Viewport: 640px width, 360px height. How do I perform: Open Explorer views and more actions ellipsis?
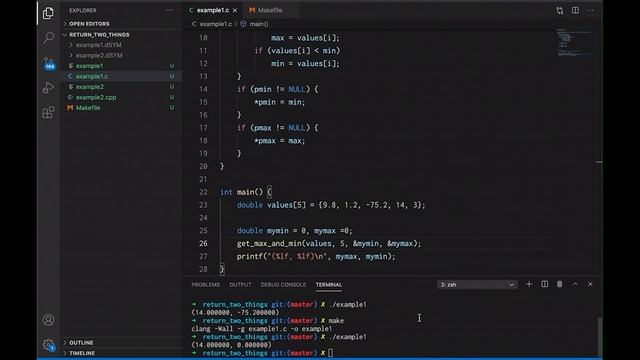pyautogui.click(x=169, y=10)
